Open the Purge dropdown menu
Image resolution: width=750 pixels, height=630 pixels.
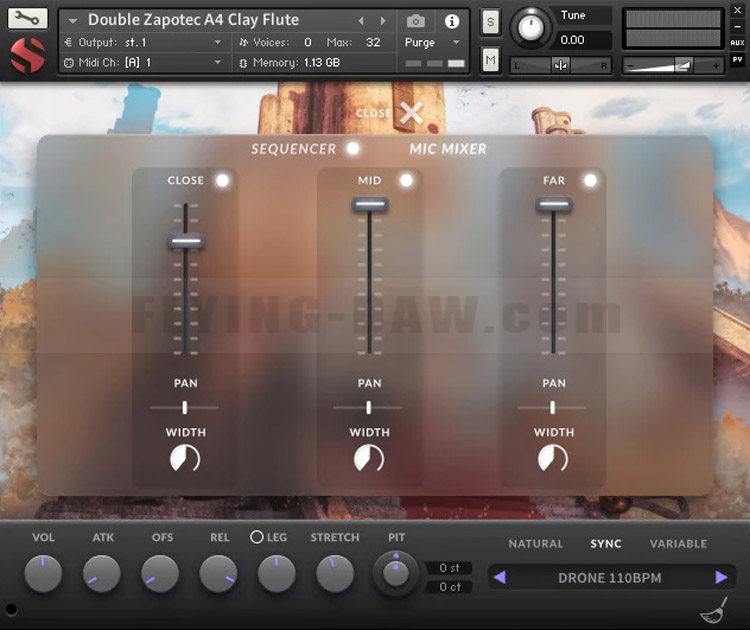[432, 43]
